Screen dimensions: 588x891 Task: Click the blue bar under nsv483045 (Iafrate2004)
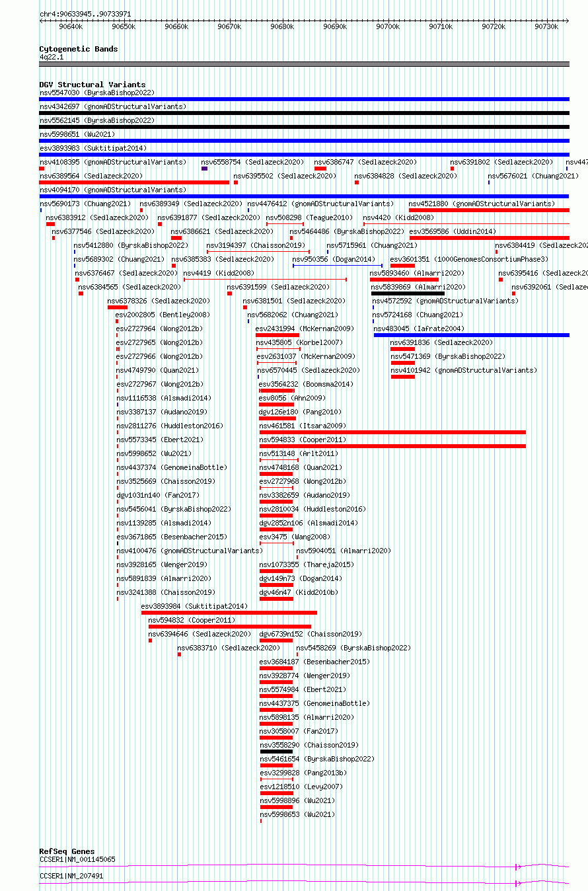(x=472, y=335)
